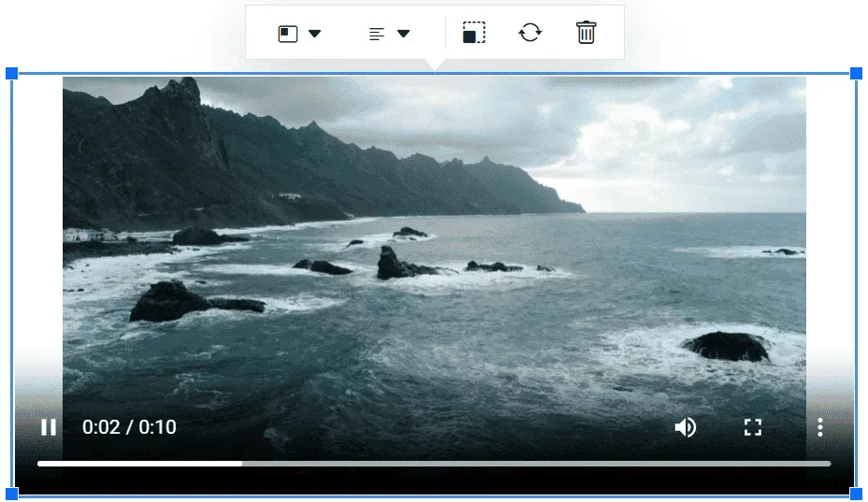
Task: Click the text wrapping style icon
Action: 287,34
